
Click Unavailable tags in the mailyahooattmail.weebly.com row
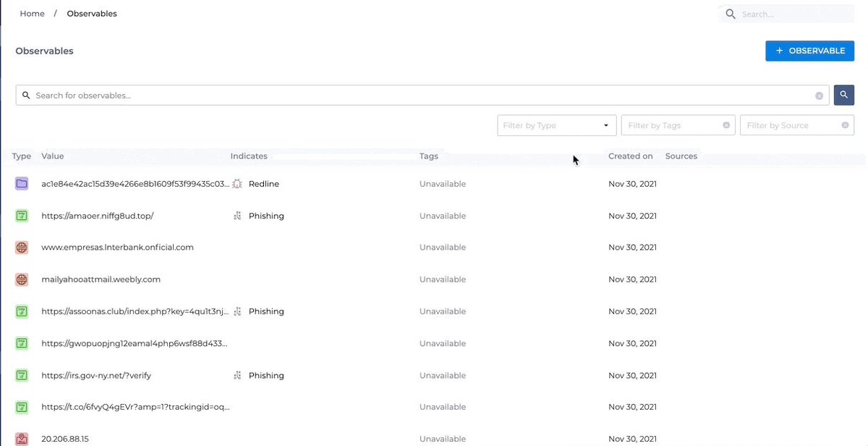click(x=443, y=279)
